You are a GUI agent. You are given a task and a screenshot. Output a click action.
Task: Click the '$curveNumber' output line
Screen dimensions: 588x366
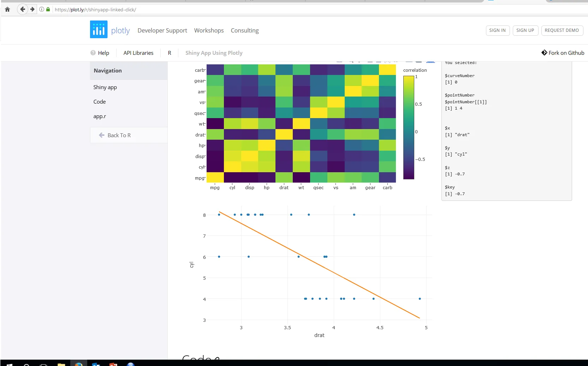(x=460, y=76)
